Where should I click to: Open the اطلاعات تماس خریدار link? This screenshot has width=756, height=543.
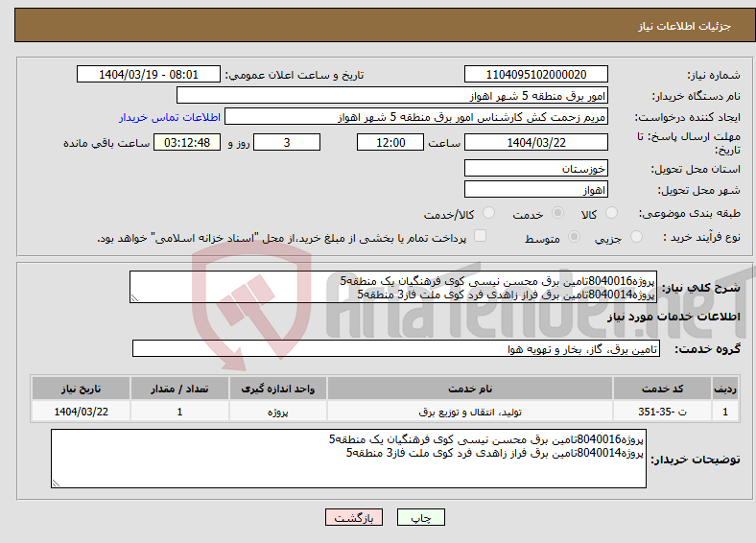pos(170,117)
